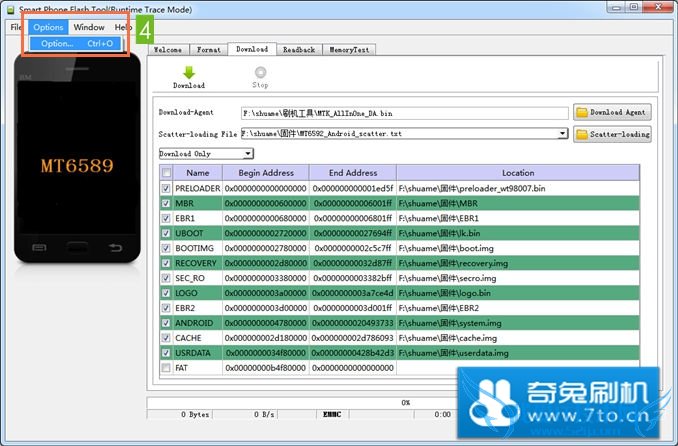This screenshot has height=446, width=678.
Task: Select the Option... Ctrl+O menu entry
Action: (x=76, y=43)
